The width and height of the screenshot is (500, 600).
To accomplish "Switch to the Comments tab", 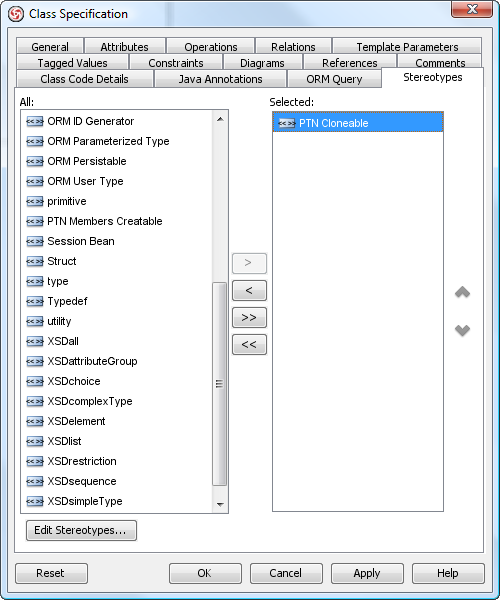I will [440, 61].
